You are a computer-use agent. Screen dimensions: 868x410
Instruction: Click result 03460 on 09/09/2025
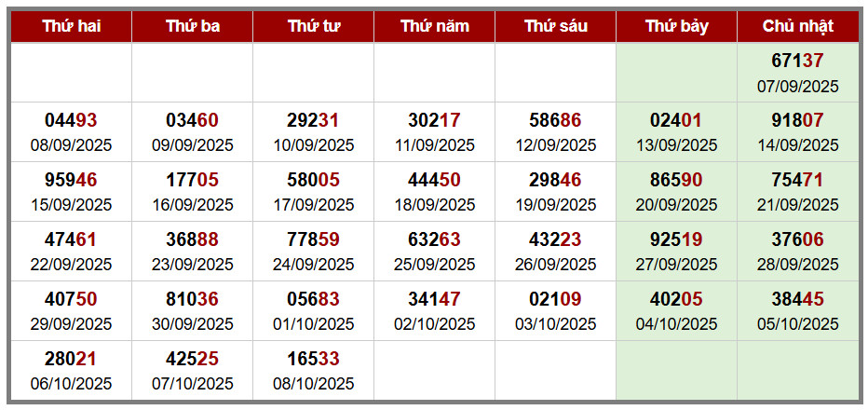[x=192, y=131]
